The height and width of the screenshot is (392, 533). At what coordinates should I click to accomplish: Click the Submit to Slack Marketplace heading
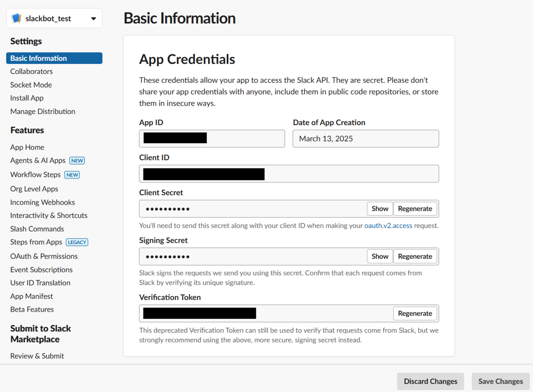point(40,334)
